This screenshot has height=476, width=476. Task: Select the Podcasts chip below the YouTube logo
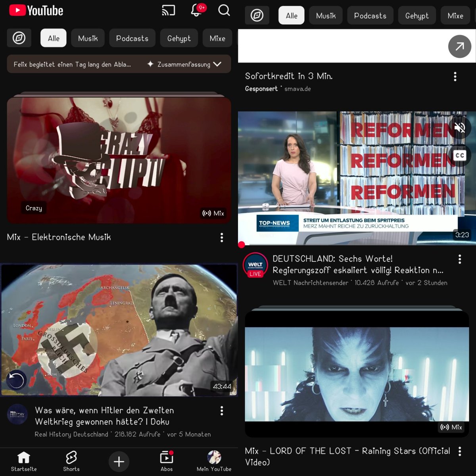(132, 38)
